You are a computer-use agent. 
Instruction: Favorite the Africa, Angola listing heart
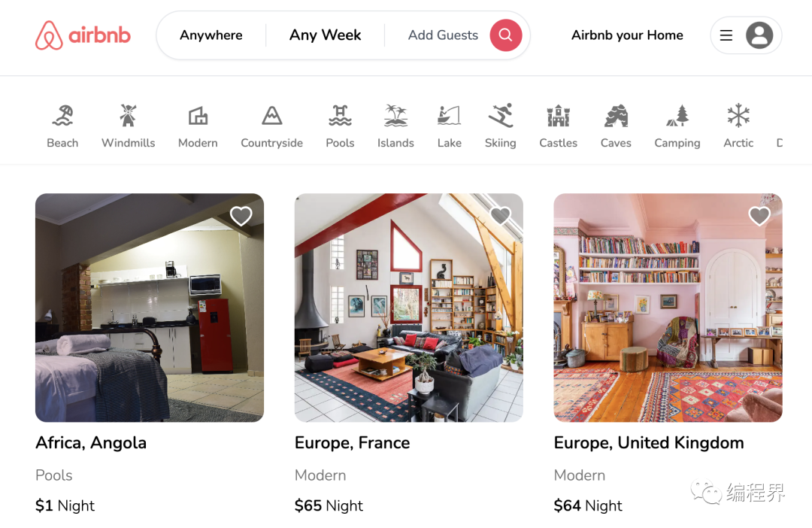coord(241,216)
